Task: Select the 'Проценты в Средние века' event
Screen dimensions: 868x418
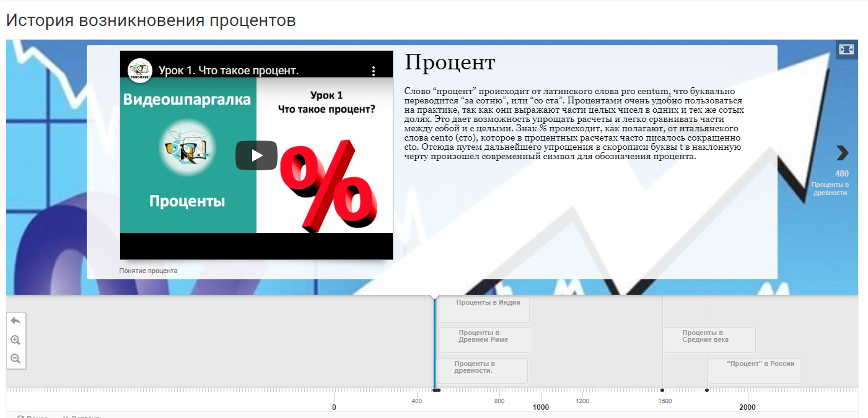Action: (706, 336)
